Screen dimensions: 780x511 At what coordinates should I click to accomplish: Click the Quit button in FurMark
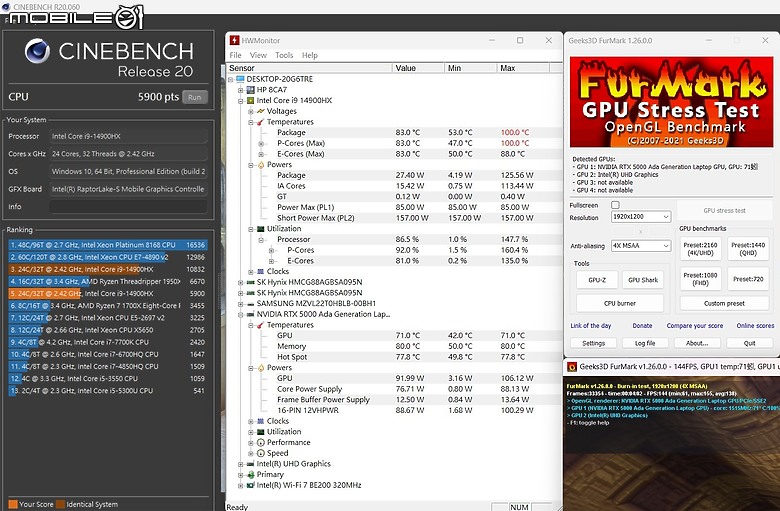click(x=749, y=343)
